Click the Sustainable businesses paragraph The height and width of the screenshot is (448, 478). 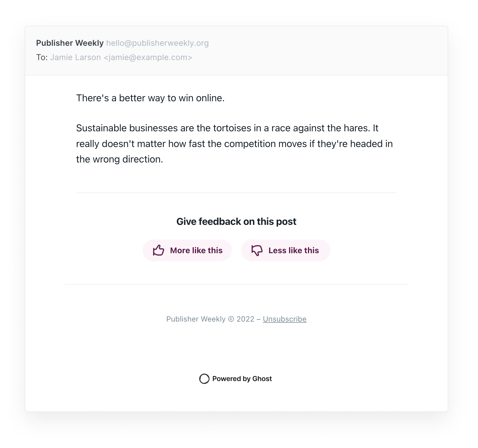(x=234, y=144)
